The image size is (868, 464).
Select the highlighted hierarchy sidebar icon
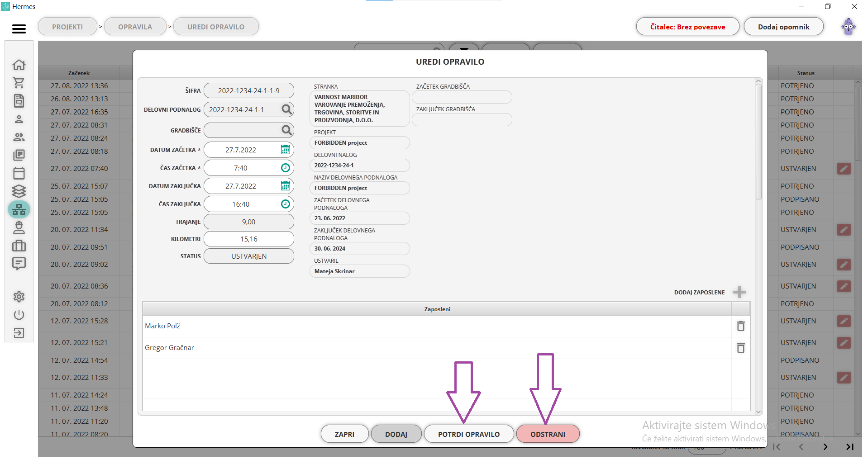click(19, 209)
